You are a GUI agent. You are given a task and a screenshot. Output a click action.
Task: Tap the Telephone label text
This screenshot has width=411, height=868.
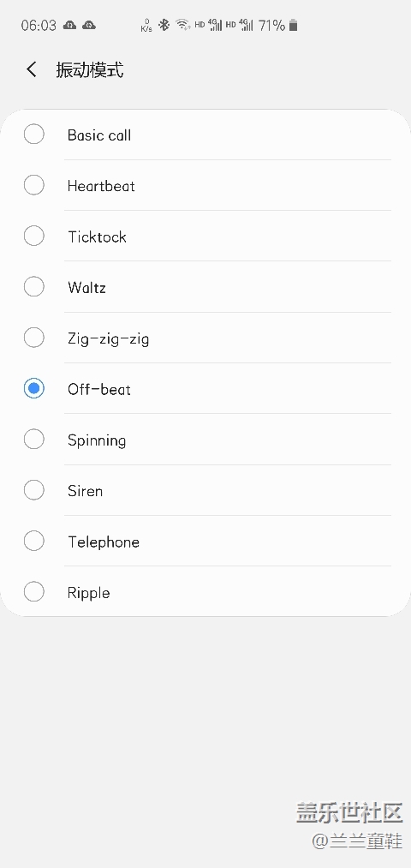tap(104, 542)
